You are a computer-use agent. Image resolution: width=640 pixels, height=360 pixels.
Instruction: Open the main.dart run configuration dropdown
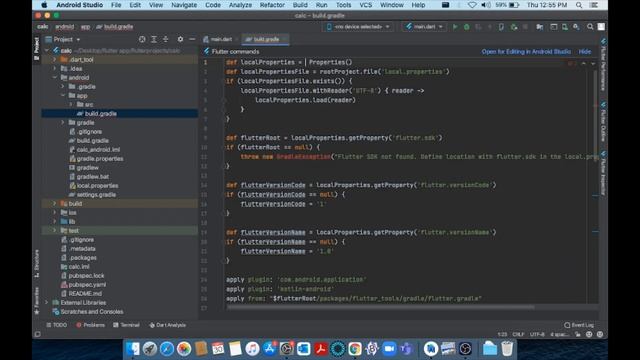[x=424, y=27]
